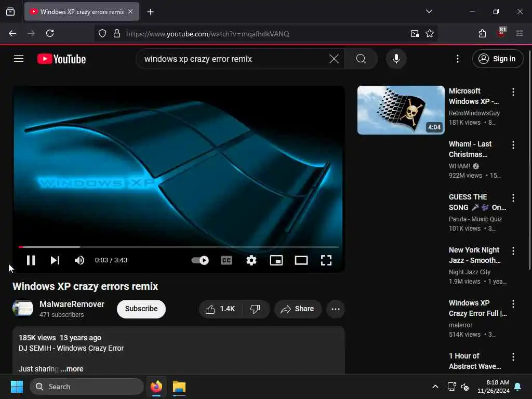Open taskbar clock and date

tap(494, 387)
